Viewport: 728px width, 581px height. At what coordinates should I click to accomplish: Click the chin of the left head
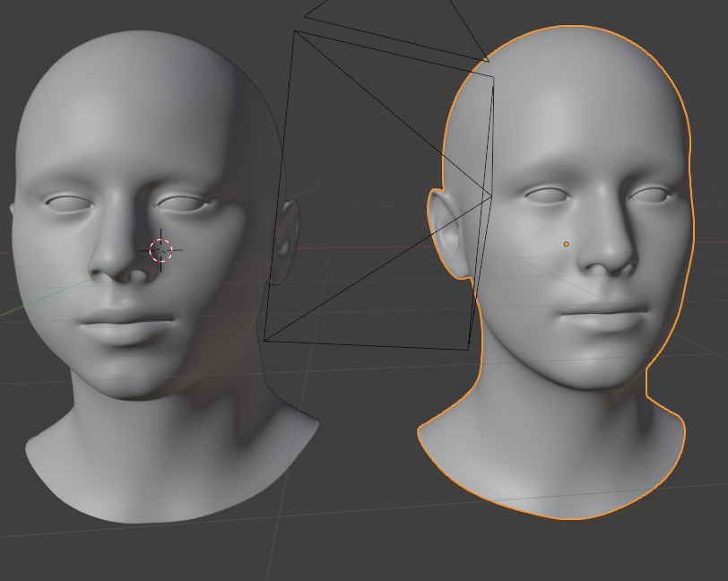point(126,377)
